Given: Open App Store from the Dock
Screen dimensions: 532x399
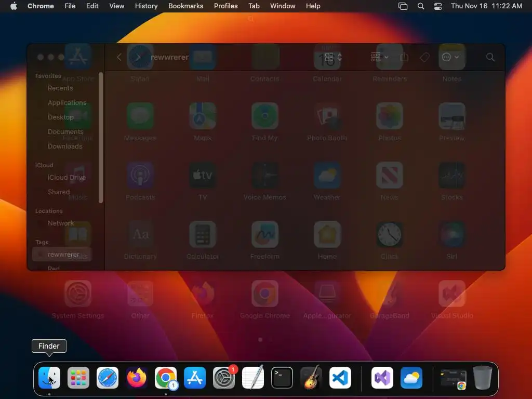Looking at the screenshot, I should [x=195, y=378].
